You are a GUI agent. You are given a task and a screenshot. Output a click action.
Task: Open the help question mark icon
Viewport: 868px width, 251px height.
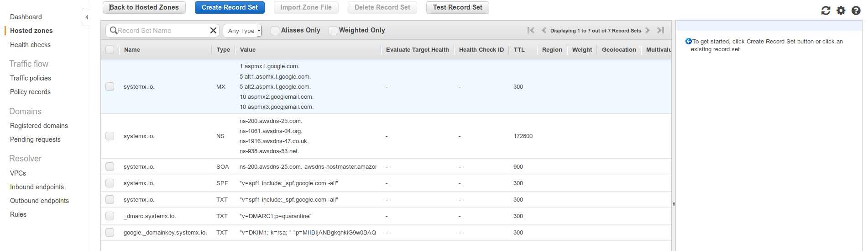[x=856, y=11]
